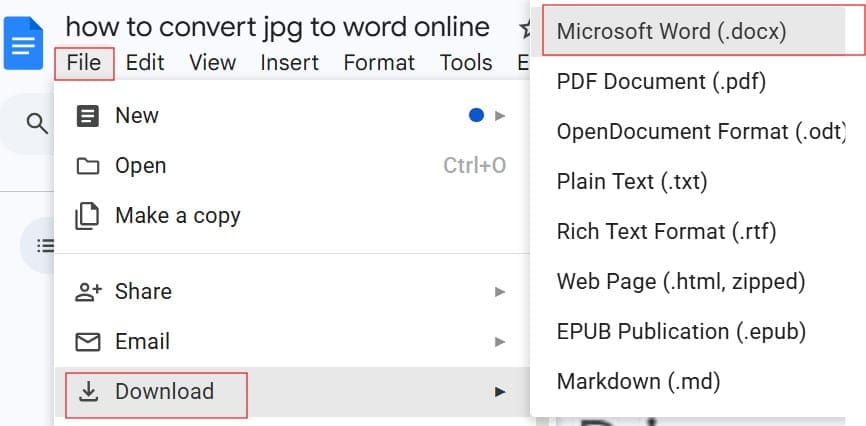
Task: Click the Make a copy icon
Action: pos(87,217)
